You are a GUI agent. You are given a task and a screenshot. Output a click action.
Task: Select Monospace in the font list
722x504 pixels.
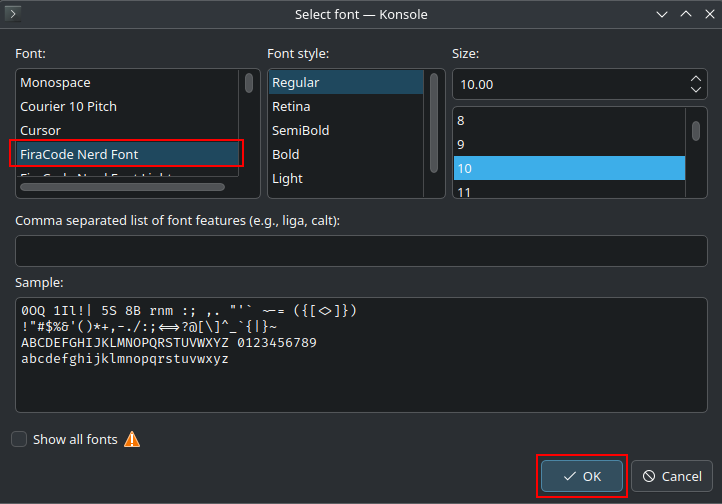[x=128, y=82]
